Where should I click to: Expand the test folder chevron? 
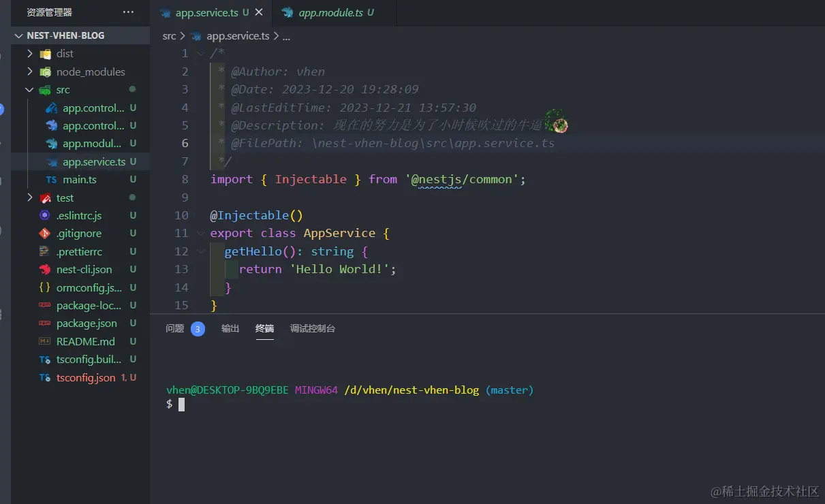point(29,198)
